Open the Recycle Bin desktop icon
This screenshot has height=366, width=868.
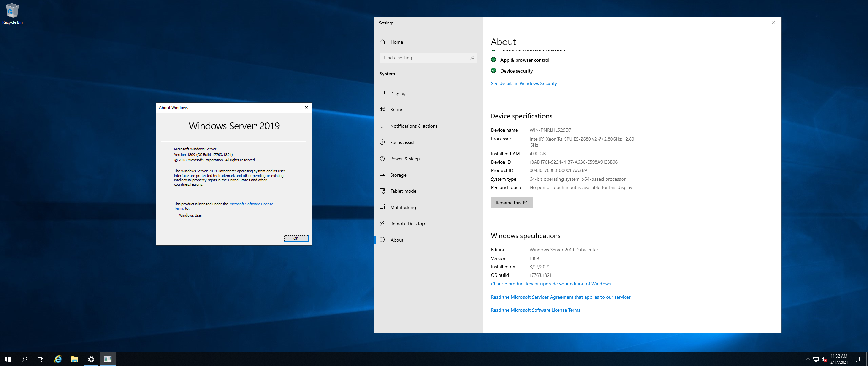click(x=12, y=14)
